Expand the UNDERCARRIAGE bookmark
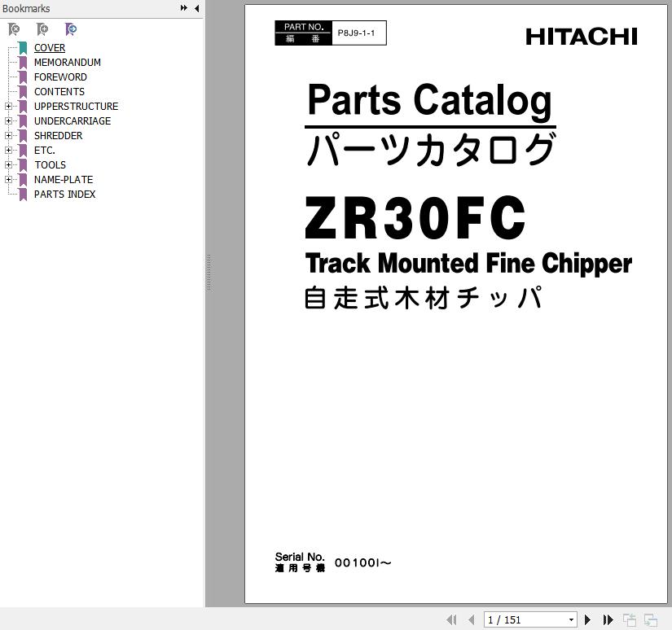Viewport: 672px width, 630px height. click(x=8, y=121)
